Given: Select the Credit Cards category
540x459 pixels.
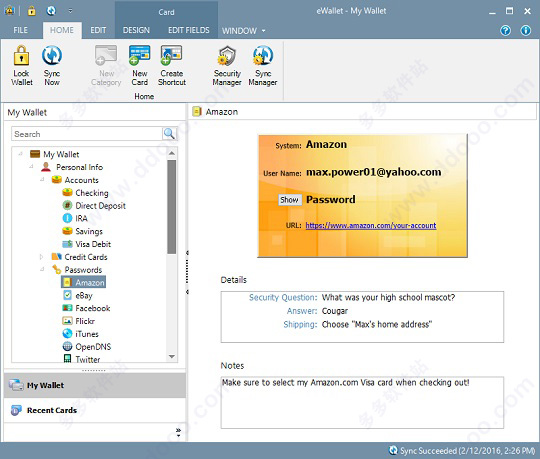Looking at the screenshot, I should [86, 257].
